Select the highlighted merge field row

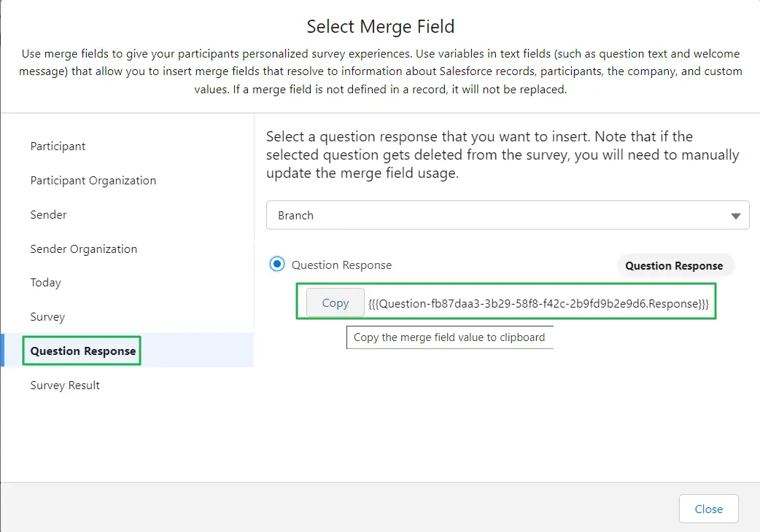pos(506,302)
